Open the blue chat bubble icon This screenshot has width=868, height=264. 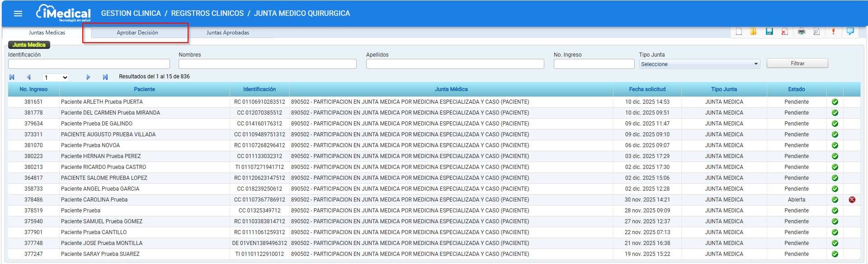coord(850,31)
